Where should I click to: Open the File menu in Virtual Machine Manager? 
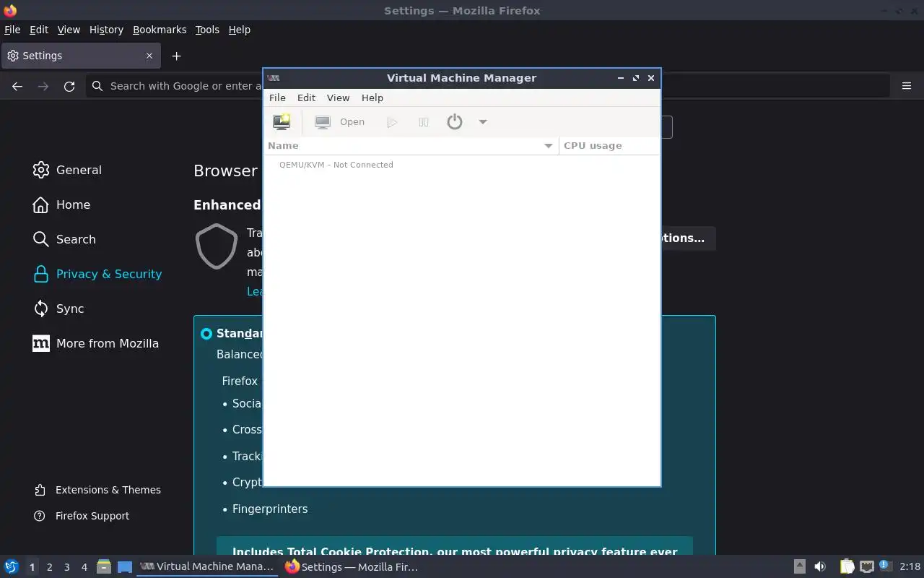277,98
